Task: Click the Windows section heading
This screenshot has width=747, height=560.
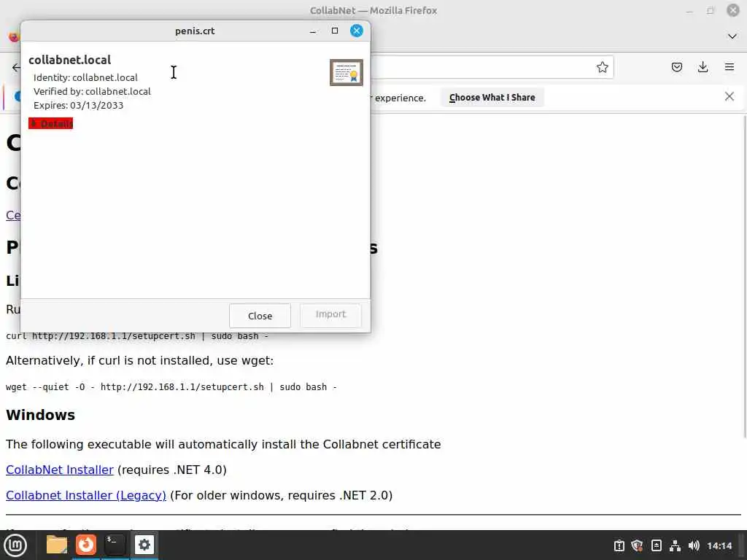Action: pos(41,415)
